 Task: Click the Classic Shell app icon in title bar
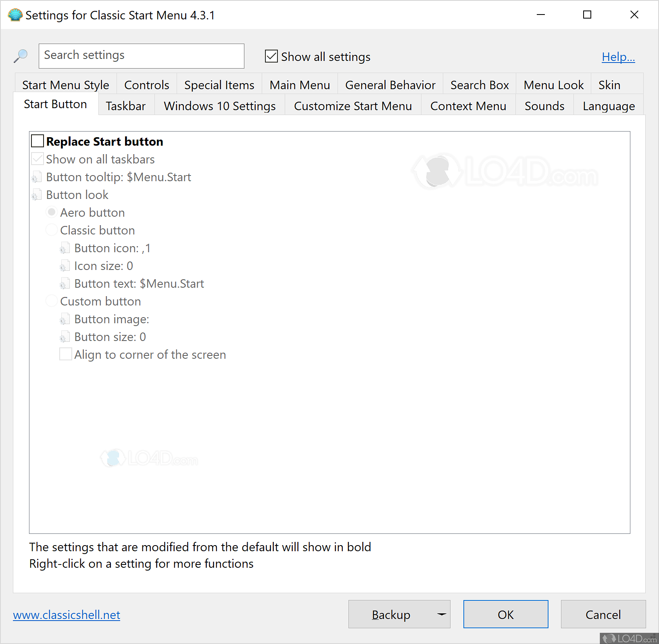tap(15, 15)
